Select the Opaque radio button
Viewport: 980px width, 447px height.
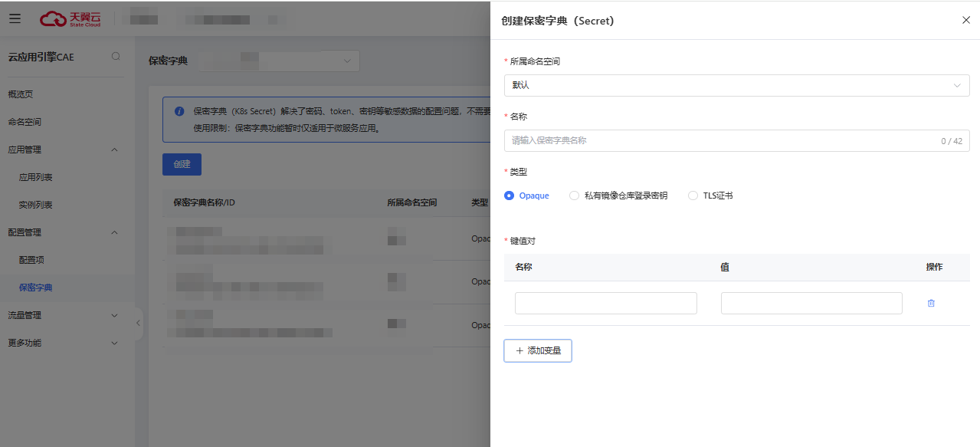509,196
